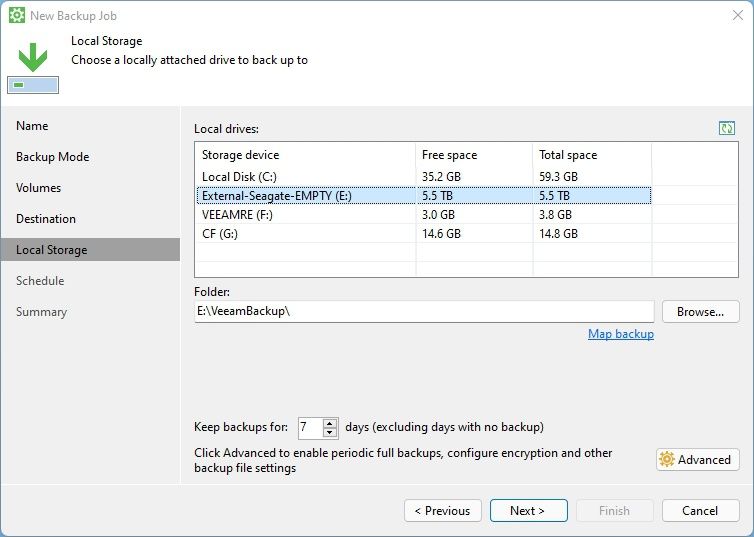The width and height of the screenshot is (754, 537).
Task: Select the Local Storage step
Action: (x=90, y=250)
